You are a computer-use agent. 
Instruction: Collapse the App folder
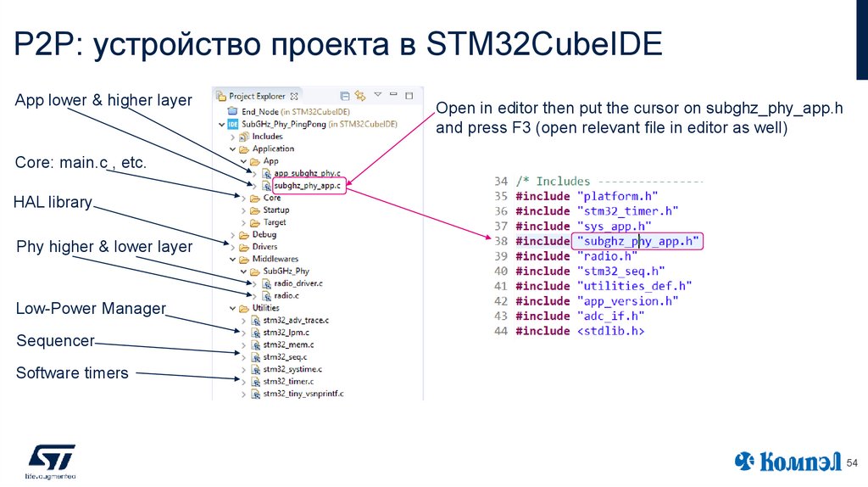click(243, 161)
